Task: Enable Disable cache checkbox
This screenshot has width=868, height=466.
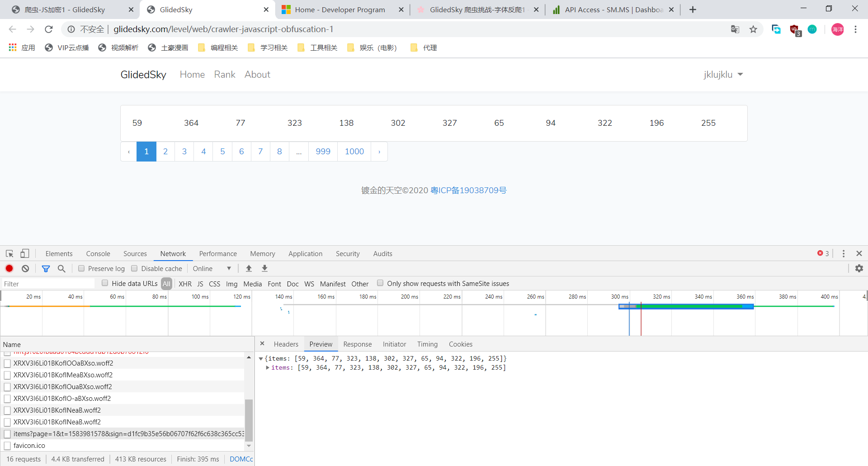Action: pyautogui.click(x=134, y=268)
